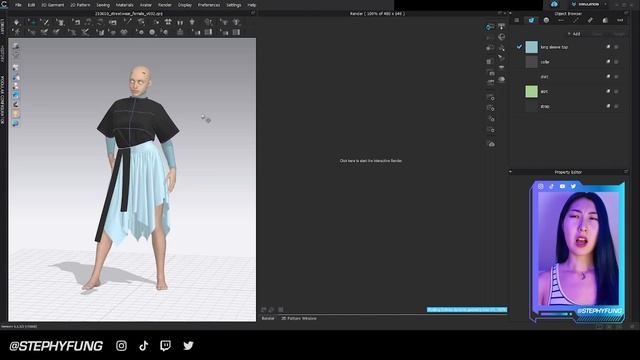Click the Property Editor panel title
This screenshot has height=360, width=640.
pos(568,172)
